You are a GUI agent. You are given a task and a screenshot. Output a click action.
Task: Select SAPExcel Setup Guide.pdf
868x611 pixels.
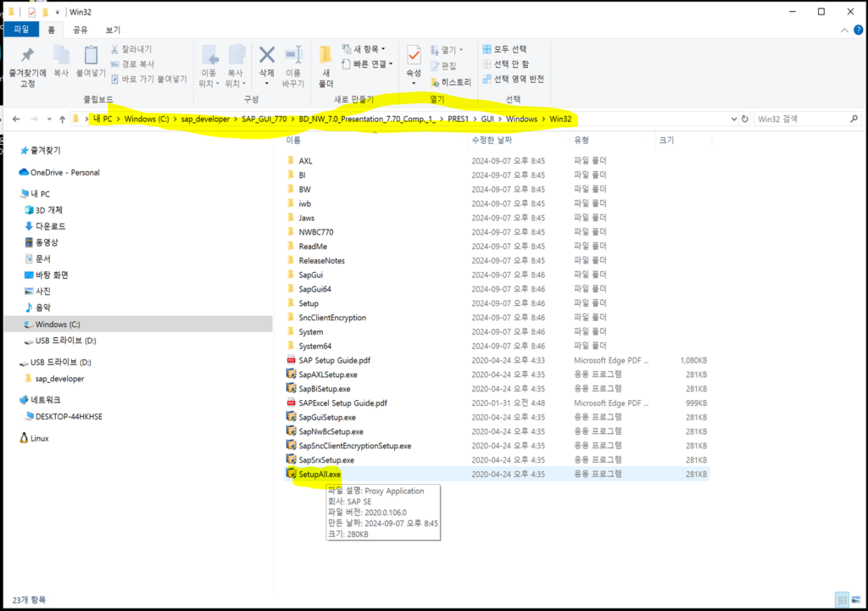[x=337, y=403]
